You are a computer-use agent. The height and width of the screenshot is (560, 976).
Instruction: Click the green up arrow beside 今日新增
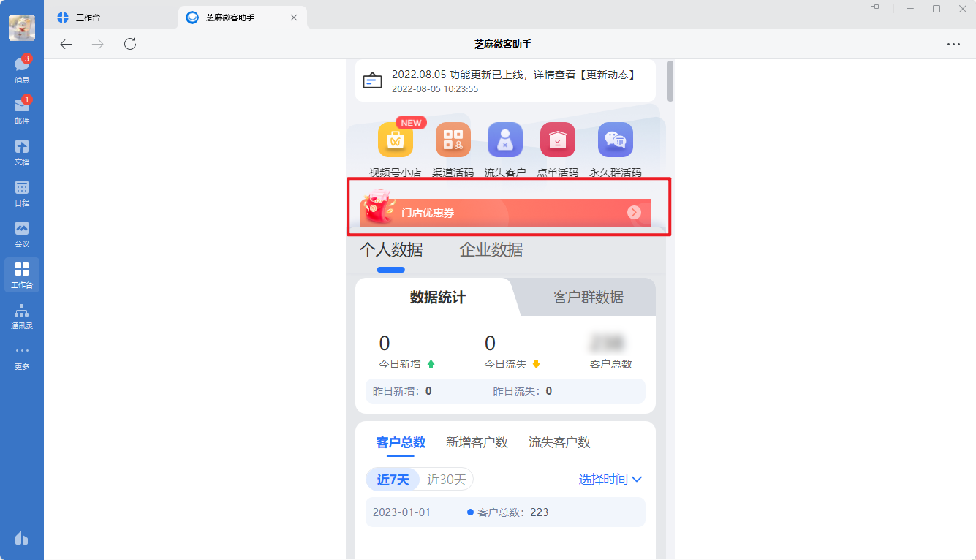pyautogui.click(x=431, y=364)
